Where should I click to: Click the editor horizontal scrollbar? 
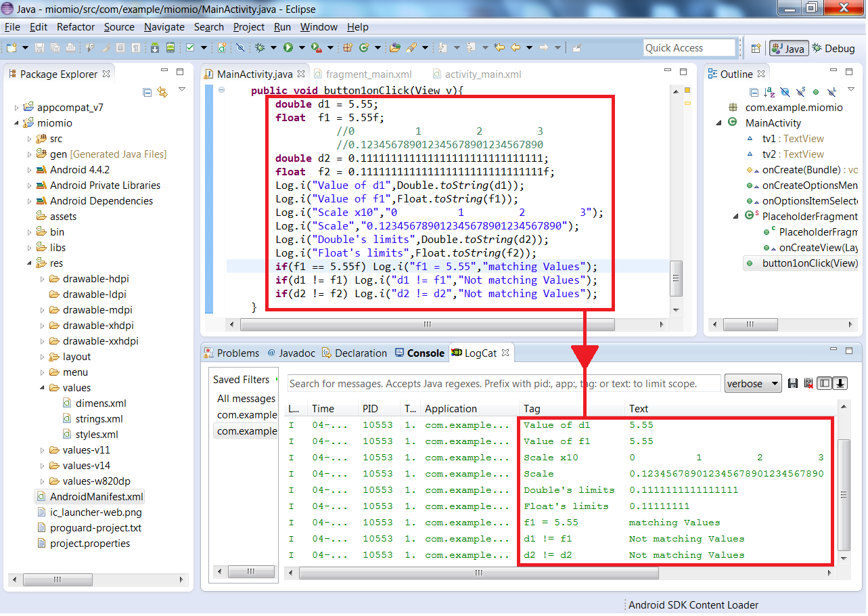tap(426, 325)
